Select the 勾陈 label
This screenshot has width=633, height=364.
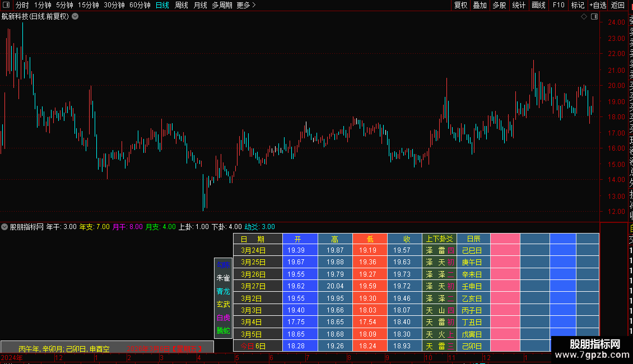224,265
